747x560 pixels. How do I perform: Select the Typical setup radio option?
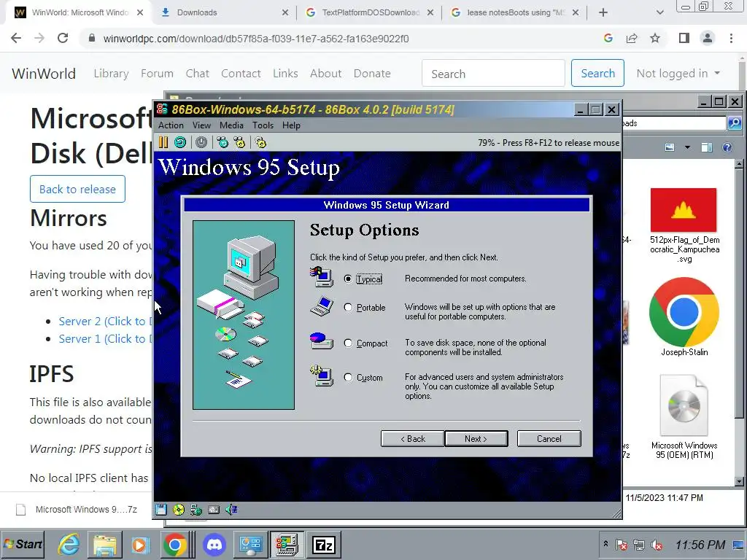click(348, 279)
